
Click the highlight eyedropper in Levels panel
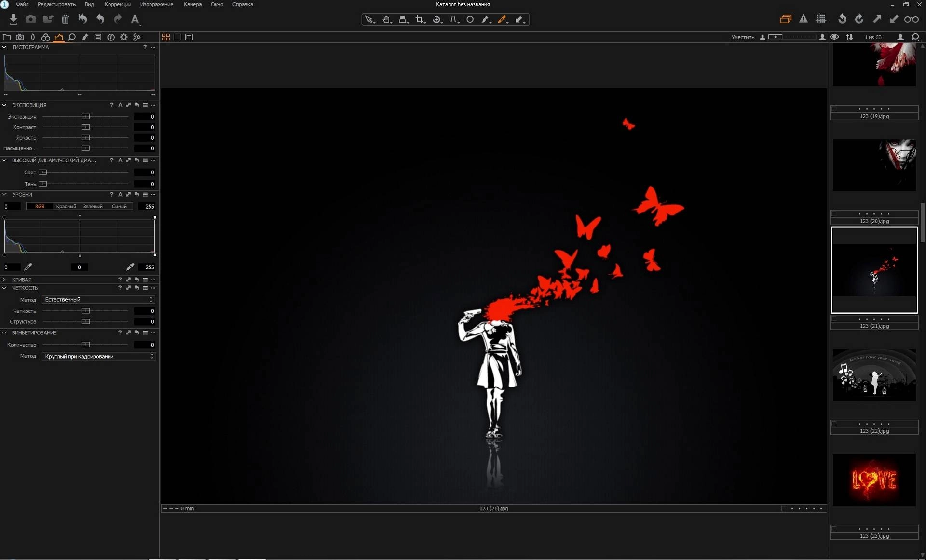tap(130, 267)
